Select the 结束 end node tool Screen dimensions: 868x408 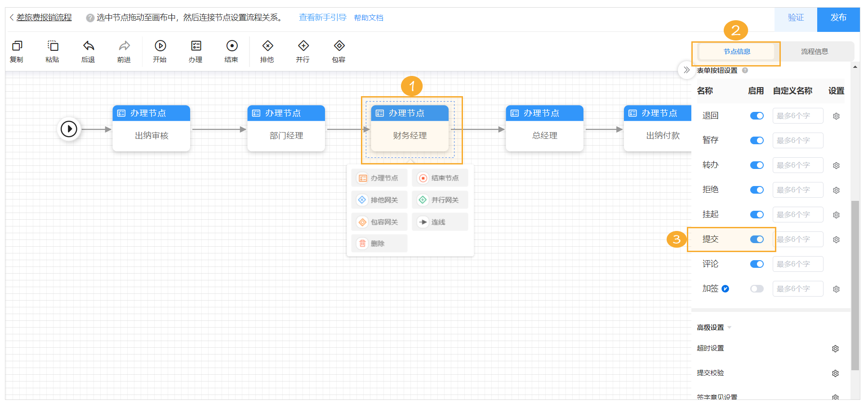point(231,50)
